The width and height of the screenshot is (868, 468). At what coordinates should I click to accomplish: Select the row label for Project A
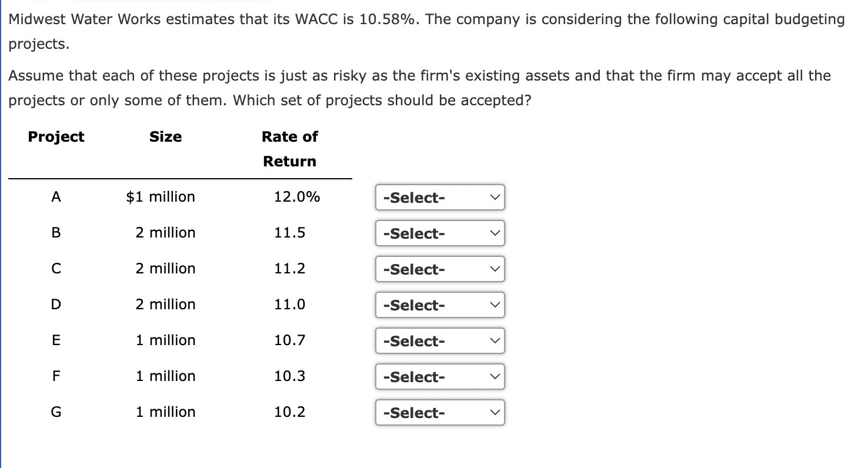[x=55, y=196]
